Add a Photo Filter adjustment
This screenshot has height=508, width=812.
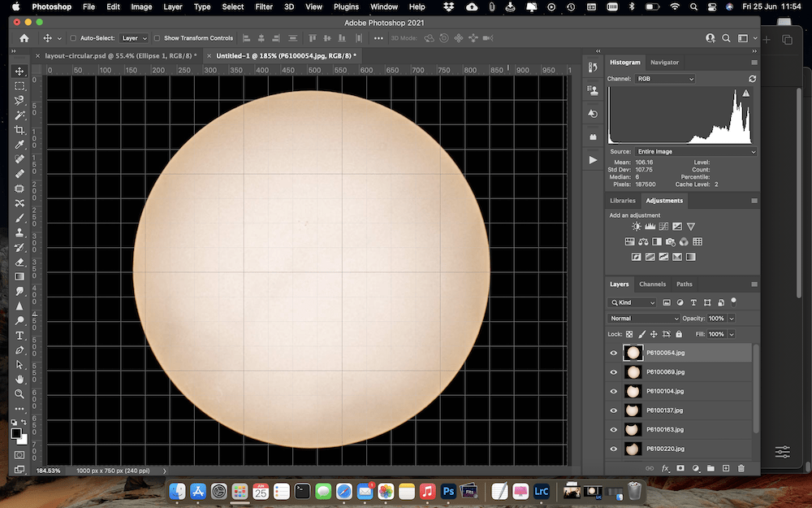[x=671, y=241]
